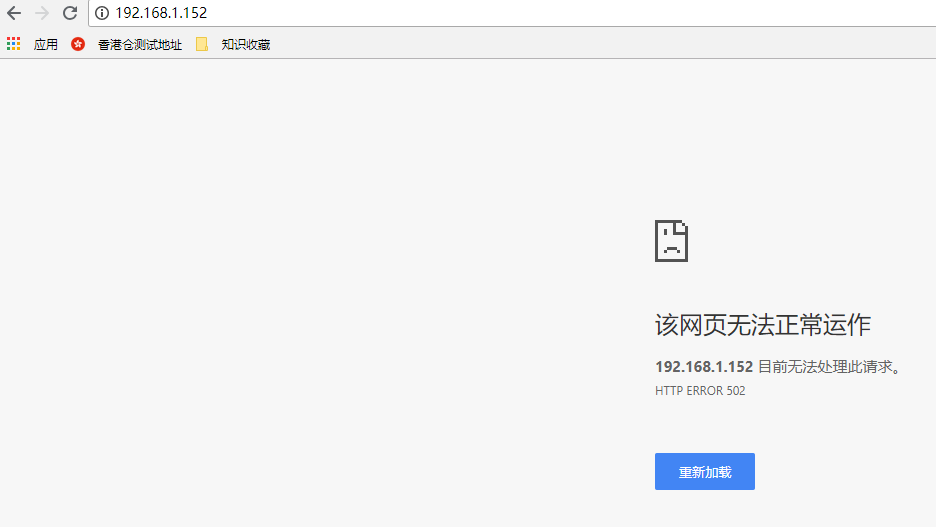Click the red Hong Kong flag favicon
936x527 pixels.
(x=78, y=44)
